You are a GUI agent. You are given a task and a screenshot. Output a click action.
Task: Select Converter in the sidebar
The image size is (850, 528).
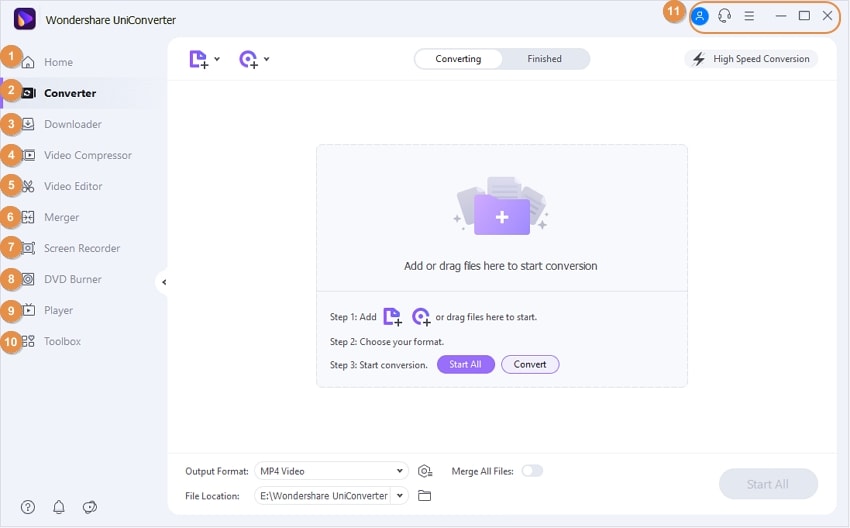pos(70,93)
